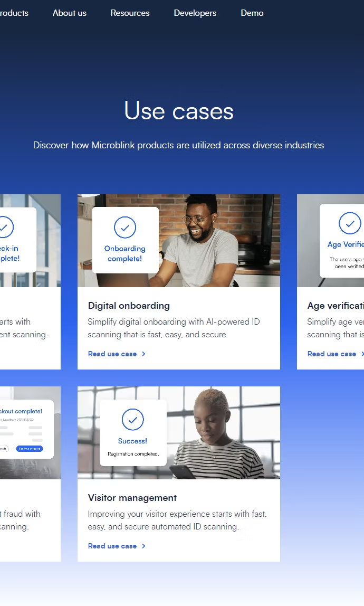The height and width of the screenshot is (606, 364).
Task: Click the Age Verified checkmark icon
Action: pos(350,223)
